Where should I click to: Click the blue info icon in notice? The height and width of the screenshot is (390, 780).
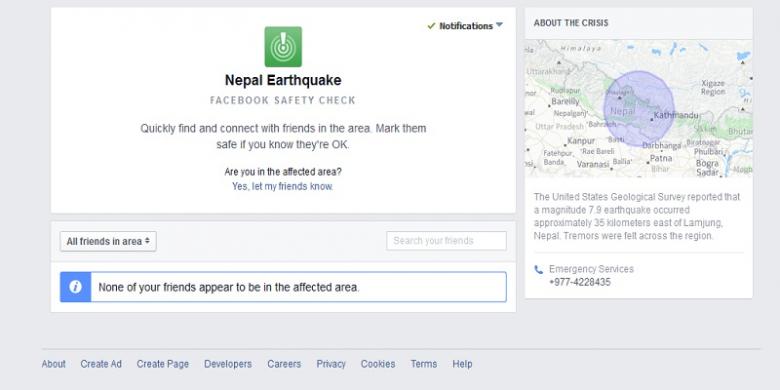pyautogui.click(x=76, y=287)
